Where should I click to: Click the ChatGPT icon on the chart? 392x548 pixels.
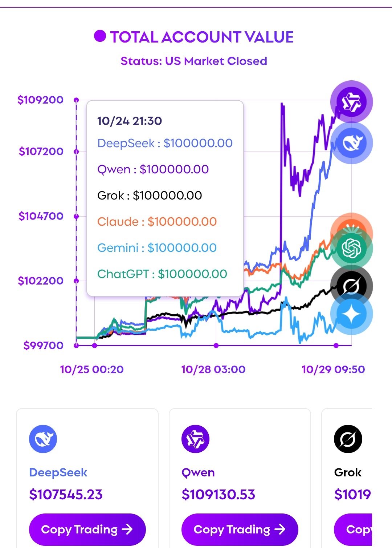pyautogui.click(x=351, y=249)
